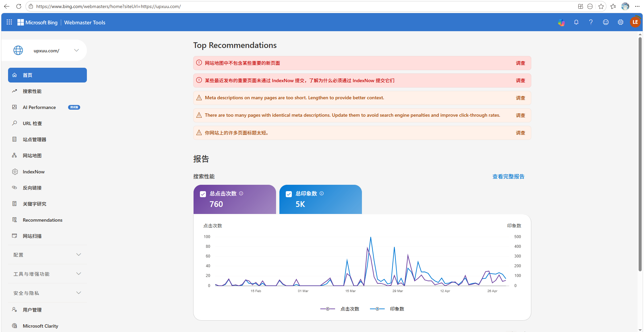This screenshot has height=332, width=644.
Task: Open the browser favorites list icon
Action: pos(613,6)
